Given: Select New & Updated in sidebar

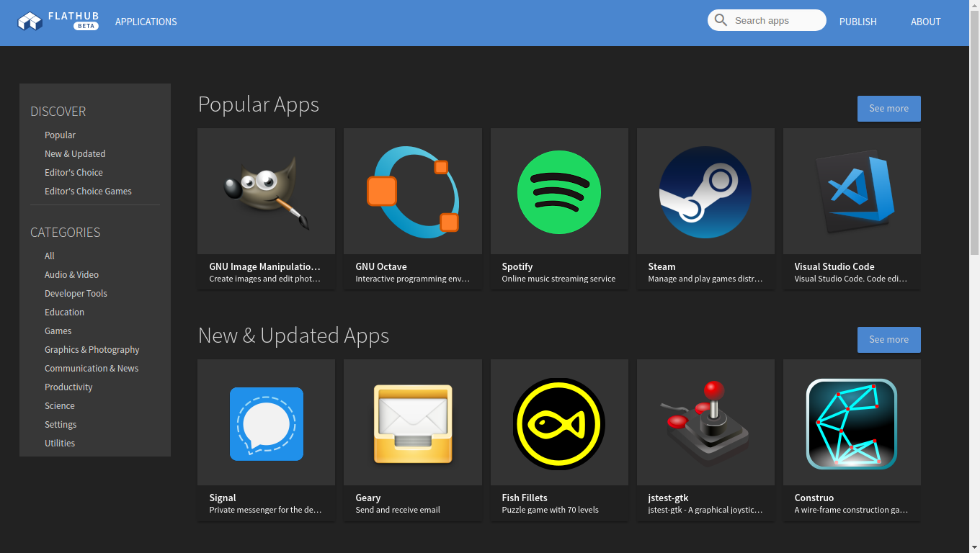Looking at the screenshot, I should tap(75, 153).
